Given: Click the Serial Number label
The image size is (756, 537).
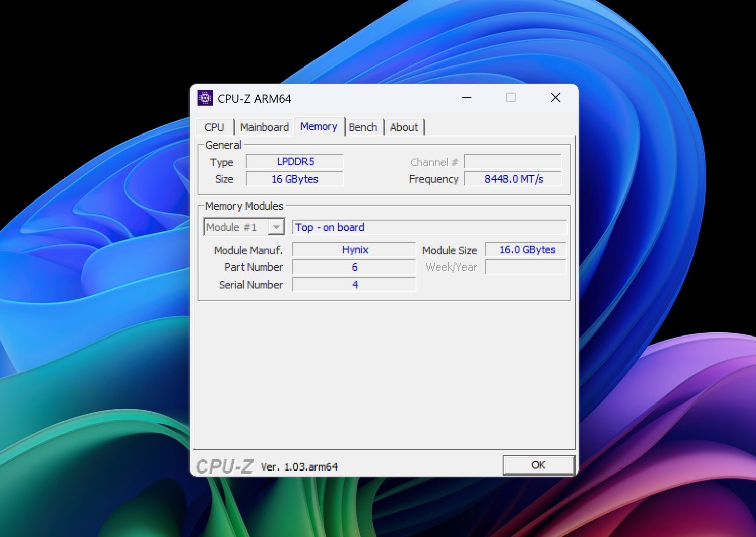Looking at the screenshot, I should pyautogui.click(x=250, y=285).
